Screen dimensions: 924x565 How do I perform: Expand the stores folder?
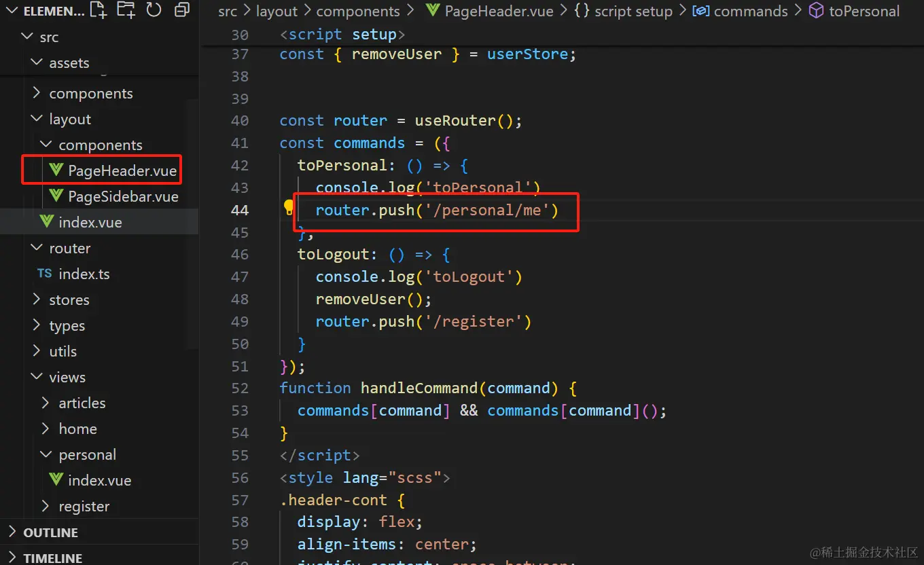point(37,299)
